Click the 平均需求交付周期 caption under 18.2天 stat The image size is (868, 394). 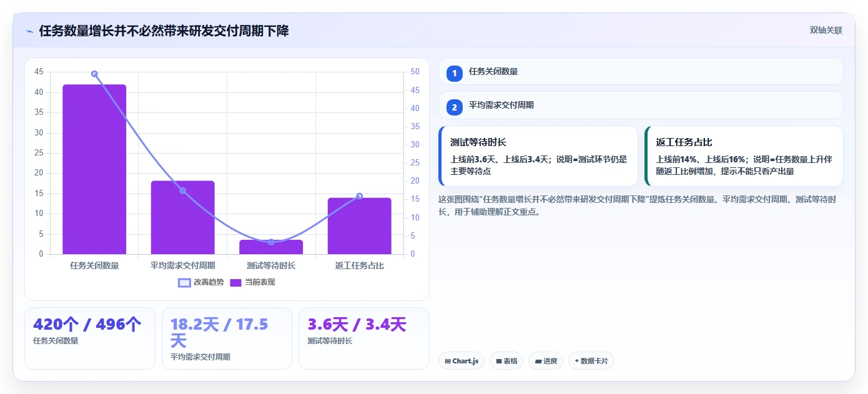(x=200, y=357)
